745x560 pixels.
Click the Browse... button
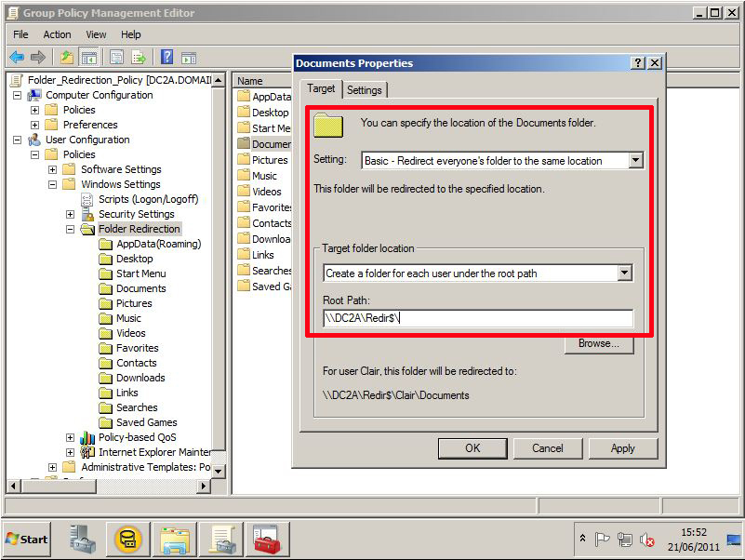[599, 343]
